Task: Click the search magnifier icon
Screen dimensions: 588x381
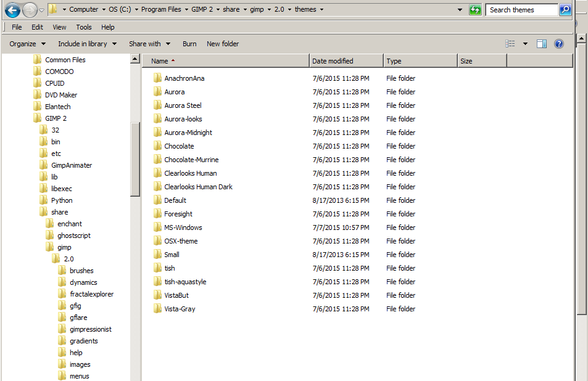Action: (x=565, y=10)
